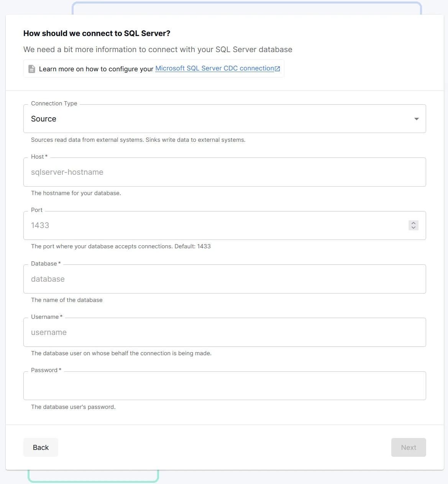This screenshot has width=448, height=484.
Task: Click the 'How should we connect to SQL Server?' heading
Action: coord(97,33)
